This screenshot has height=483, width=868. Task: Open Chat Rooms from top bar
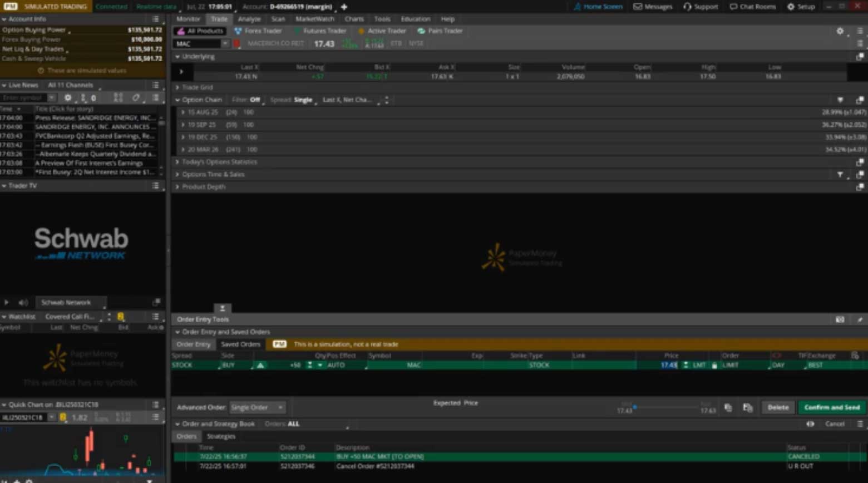[733, 7]
